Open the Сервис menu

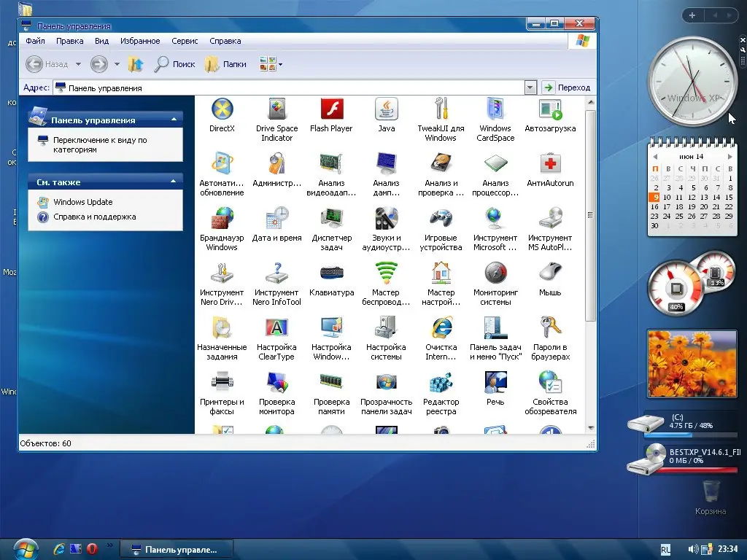pos(185,41)
